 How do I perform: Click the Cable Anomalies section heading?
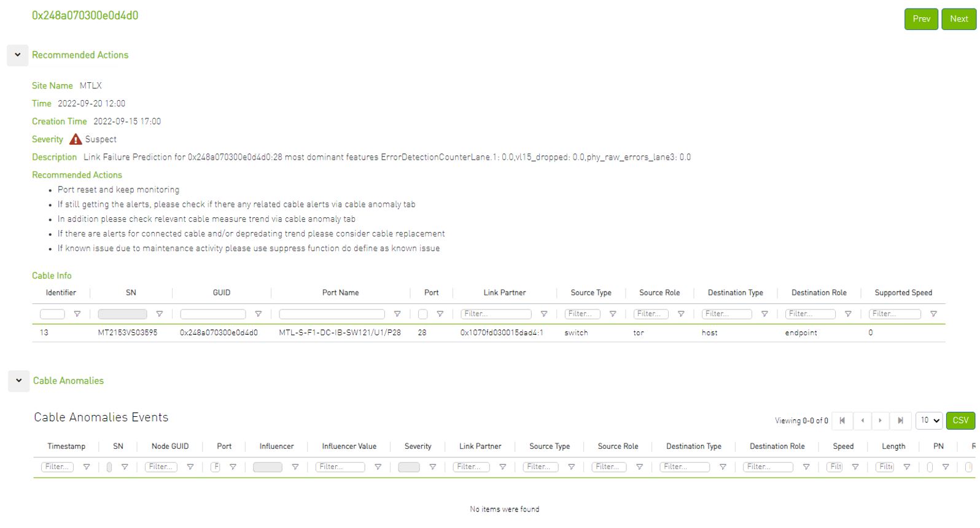(x=68, y=381)
